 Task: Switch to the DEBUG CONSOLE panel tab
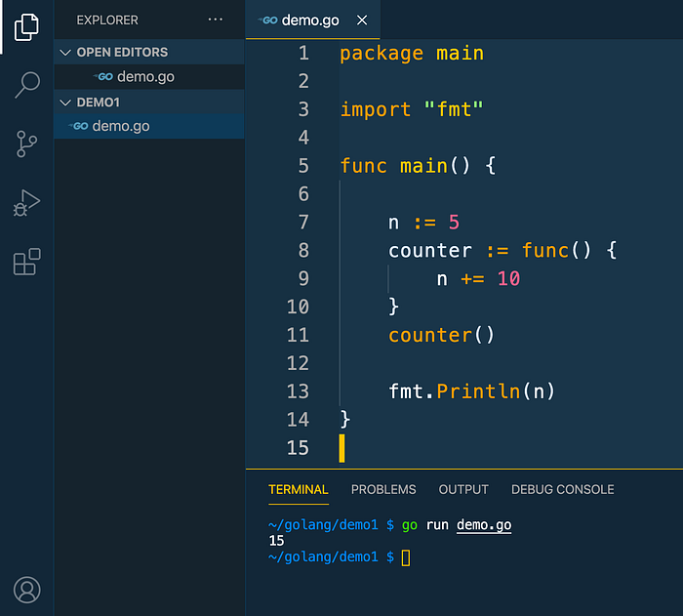point(563,489)
